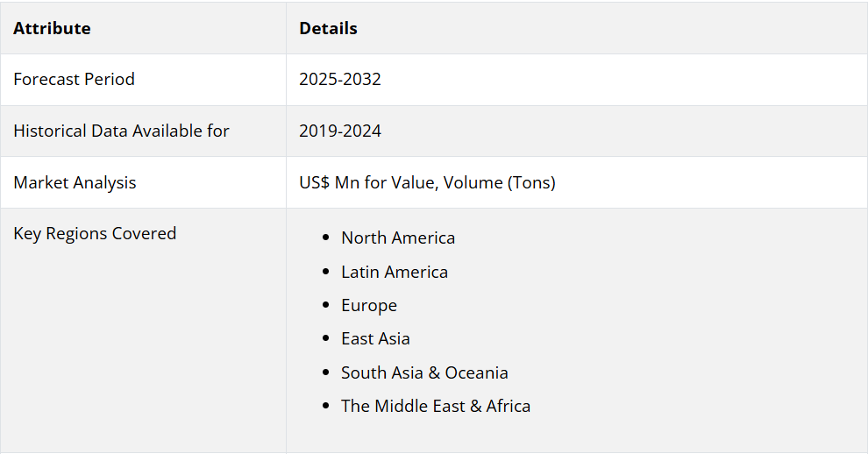Click South Asia & Oceania list item
The width and height of the screenshot is (868, 454).
point(424,372)
